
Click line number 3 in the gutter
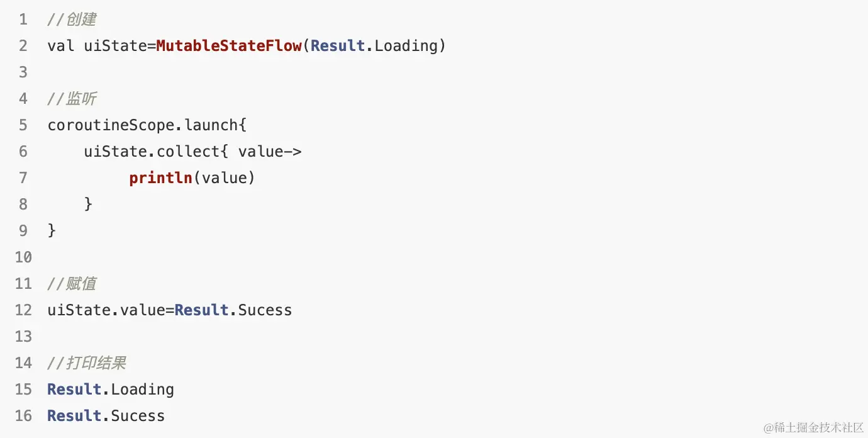23,72
